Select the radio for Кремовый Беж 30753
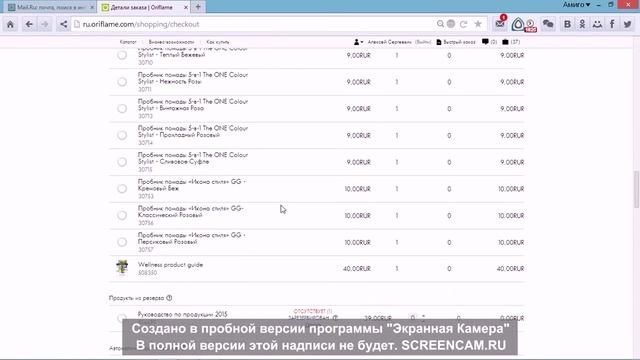Screen dimensions: 640x360 (x=122, y=189)
